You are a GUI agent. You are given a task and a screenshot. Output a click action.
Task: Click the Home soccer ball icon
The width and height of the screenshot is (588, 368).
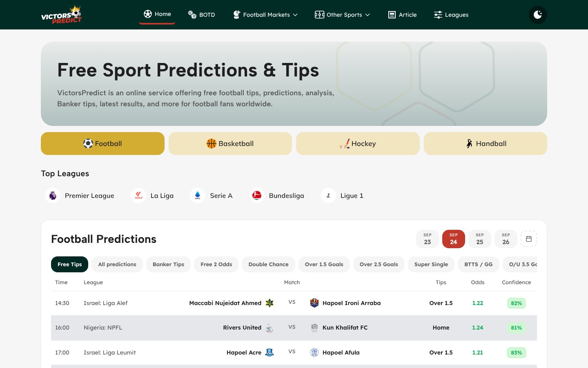[x=148, y=14]
